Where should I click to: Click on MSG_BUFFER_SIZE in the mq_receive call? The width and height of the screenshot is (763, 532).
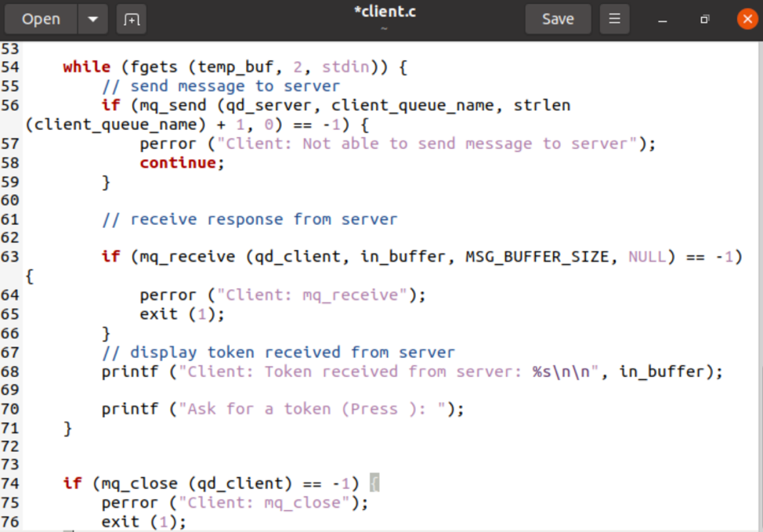pos(537,257)
